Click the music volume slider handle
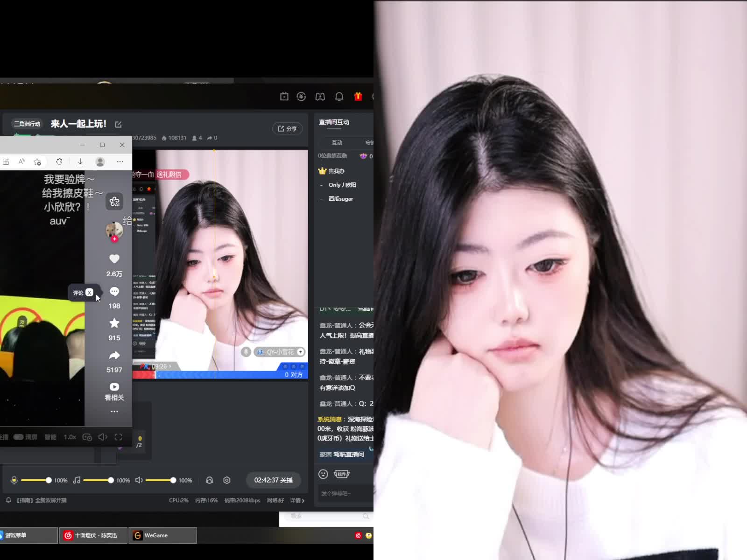This screenshot has width=747, height=560. (x=111, y=480)
